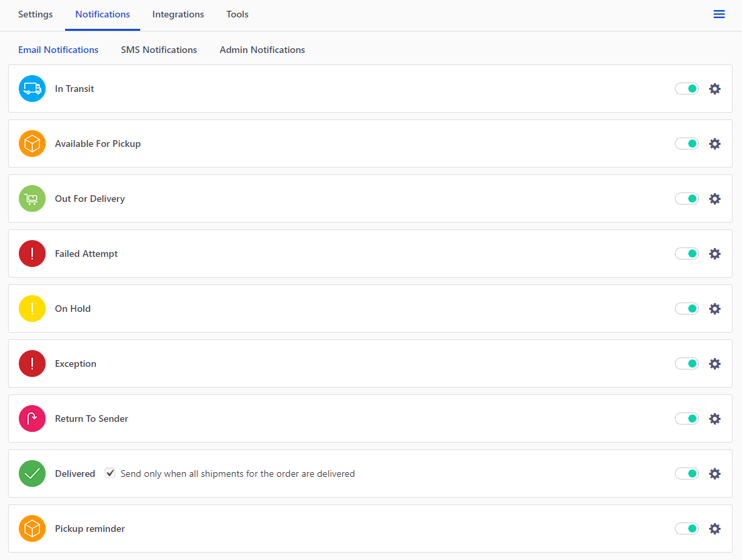
Task: Click the Failed Attempt exclamation icon
Action: pos(32,253)
